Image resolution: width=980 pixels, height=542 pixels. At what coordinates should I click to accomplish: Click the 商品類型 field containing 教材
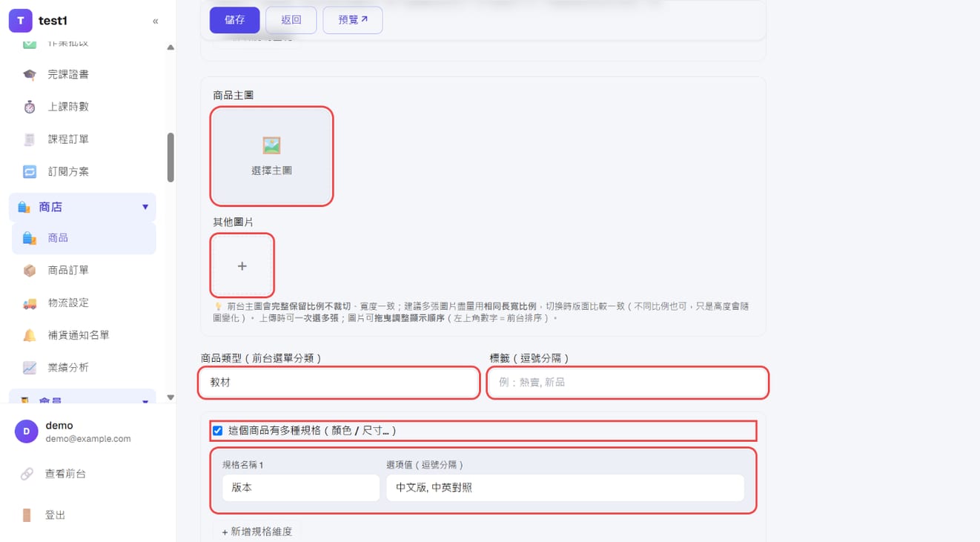coord(339,383)
